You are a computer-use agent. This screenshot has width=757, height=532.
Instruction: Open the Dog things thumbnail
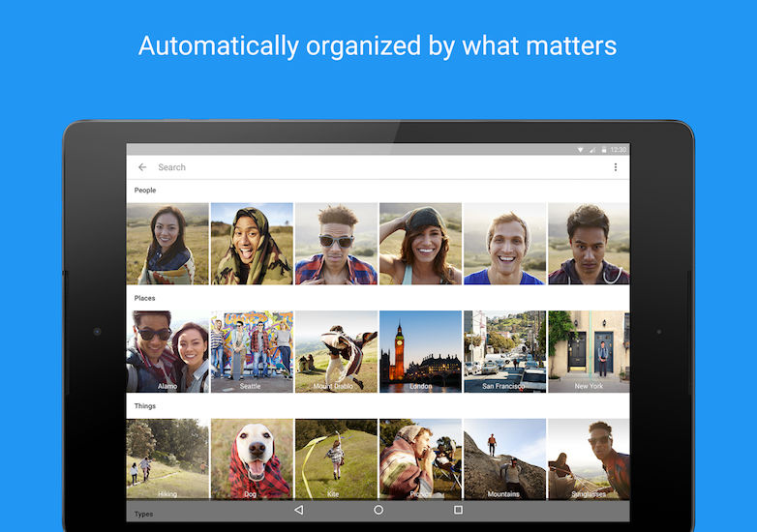coord(252,458)
